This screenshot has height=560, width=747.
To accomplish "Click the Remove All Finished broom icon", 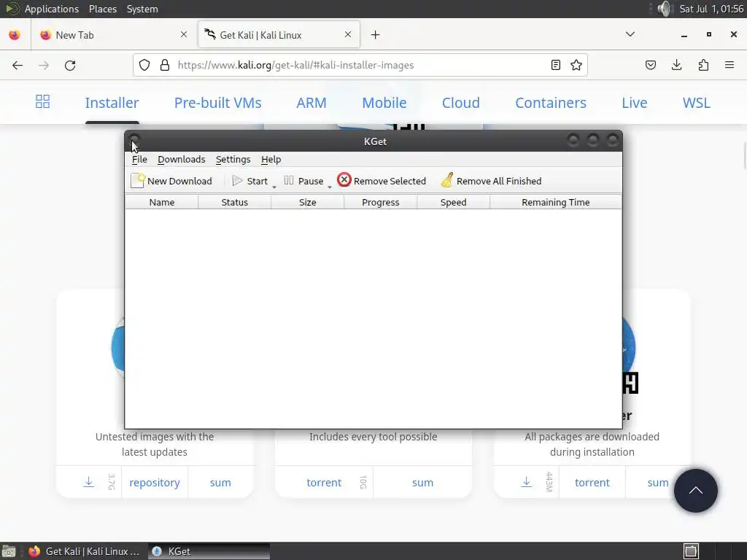I will point(447,180).
